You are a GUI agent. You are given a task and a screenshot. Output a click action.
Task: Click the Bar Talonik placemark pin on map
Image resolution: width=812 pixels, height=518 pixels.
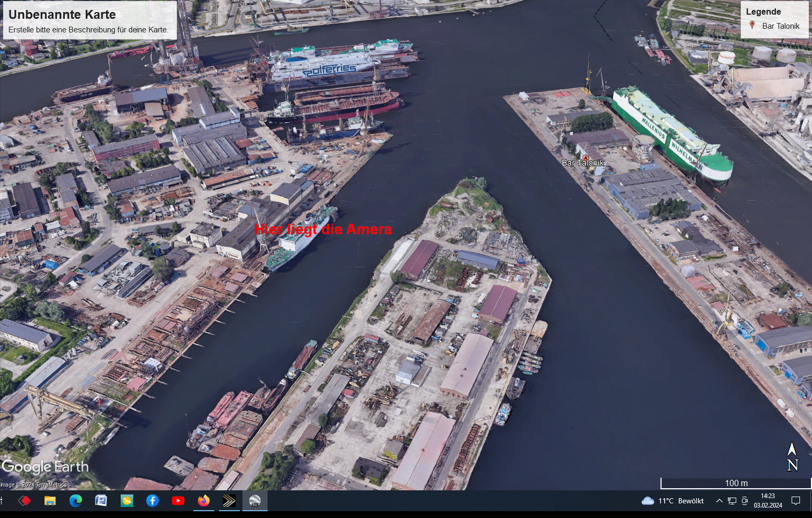585,157
